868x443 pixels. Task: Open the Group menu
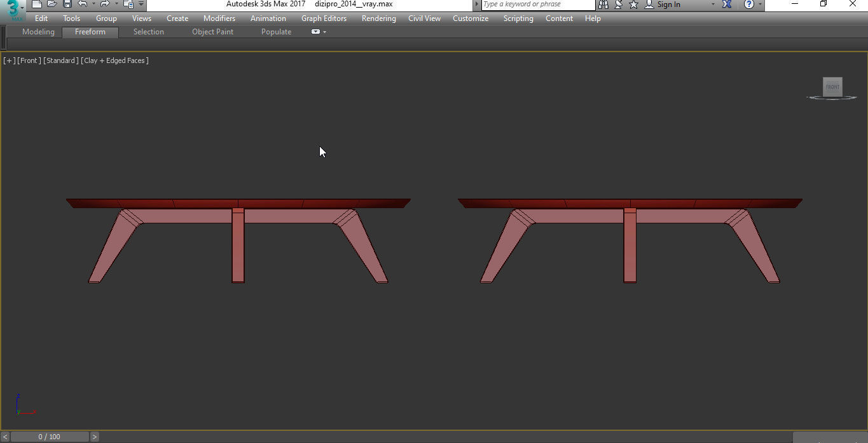point(106,18)
